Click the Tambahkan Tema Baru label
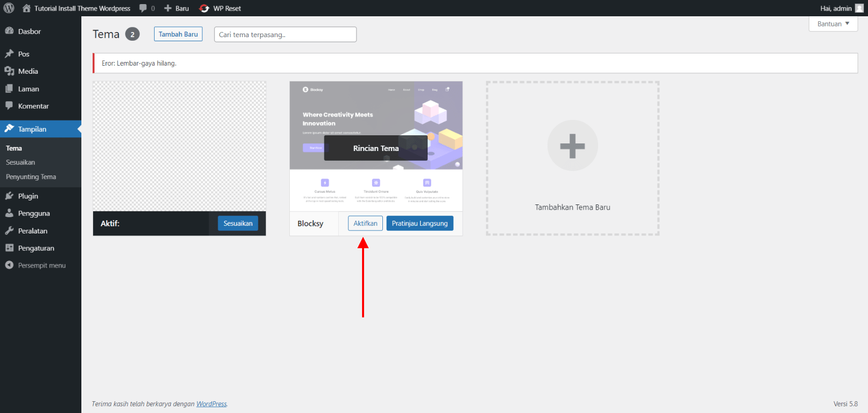The width and height of the screenshot is (868, 413). 573,207
